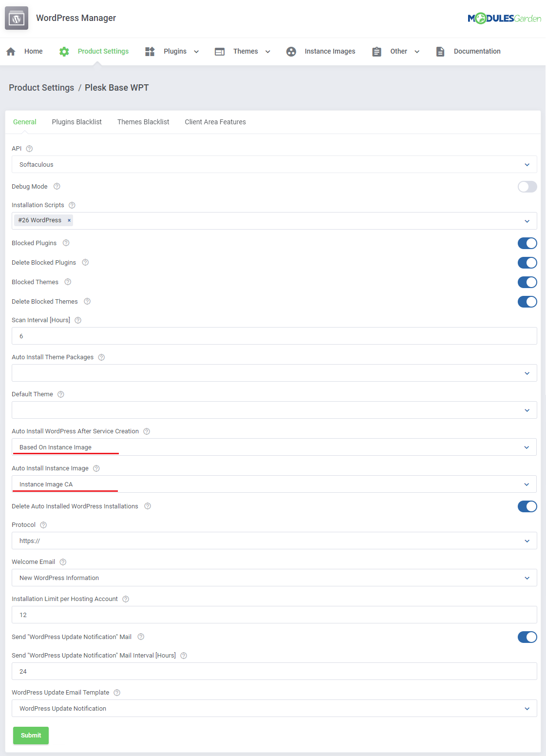The height and width of the screenshot is (756, 546).
Task: Show help tooltip next to Blocked Plugins
Action: (66, 243)
